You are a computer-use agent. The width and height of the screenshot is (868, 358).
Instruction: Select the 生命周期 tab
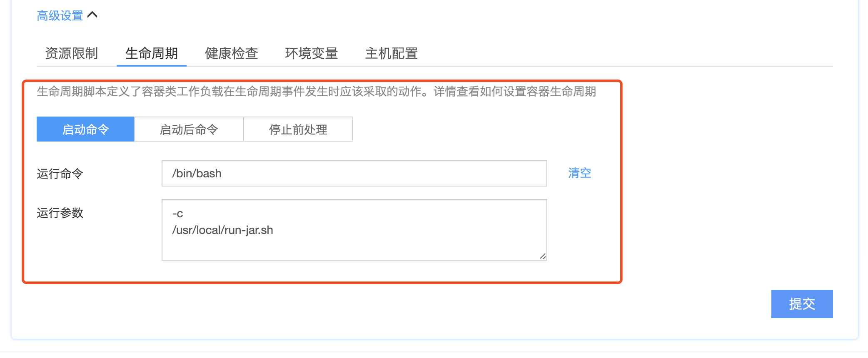point(152,53)
